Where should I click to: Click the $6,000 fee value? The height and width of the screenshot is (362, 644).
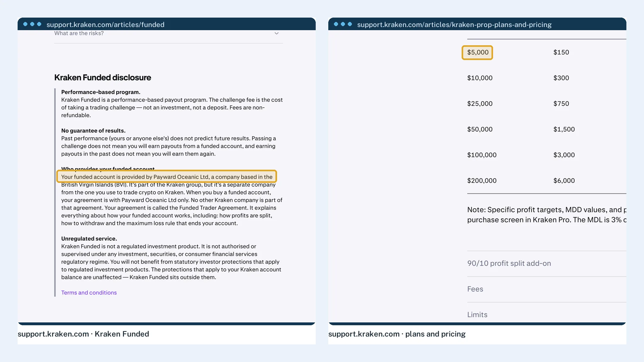564,181
